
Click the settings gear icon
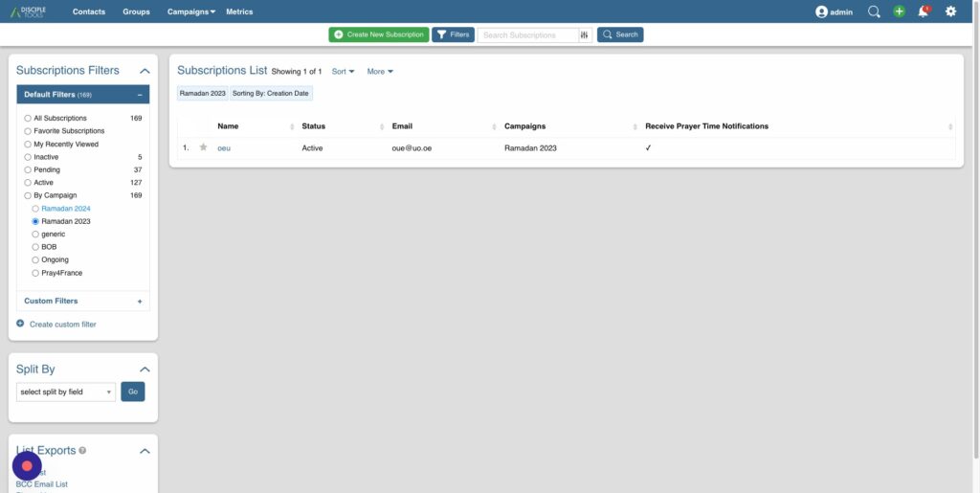pos(950,11)
